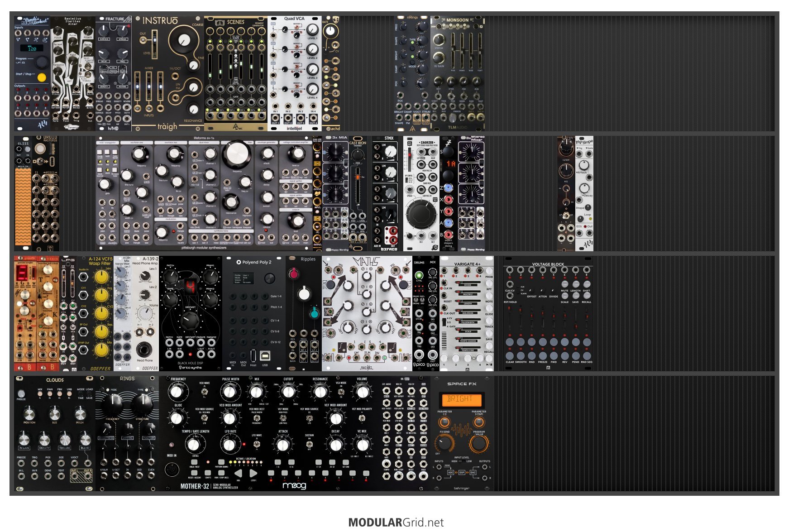Click the Prob button on Varigate 4+
The image size is (793, 532).
[489, 270]
